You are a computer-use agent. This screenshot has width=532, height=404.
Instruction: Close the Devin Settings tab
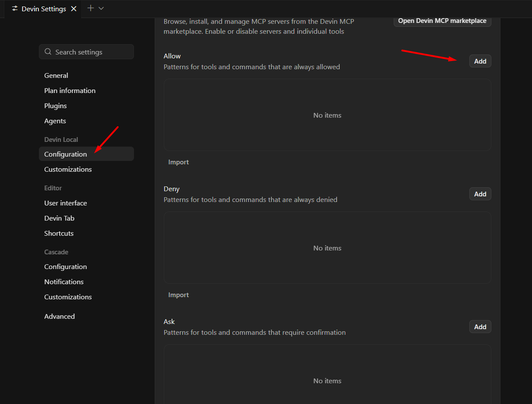(74, 9)
